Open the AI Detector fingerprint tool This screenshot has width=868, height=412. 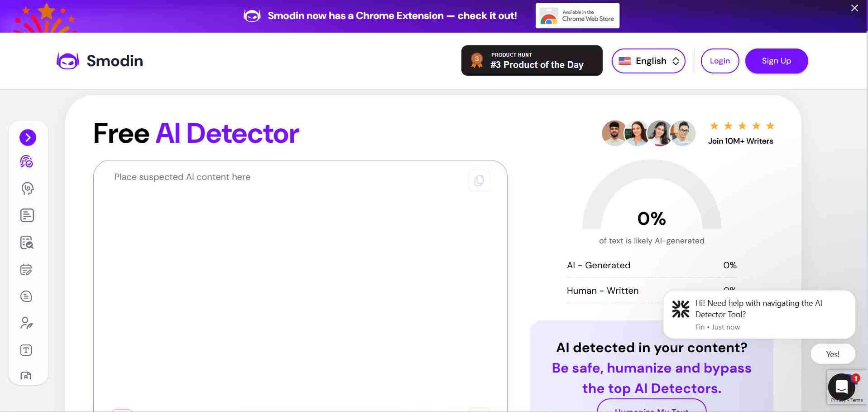point(27,161)
